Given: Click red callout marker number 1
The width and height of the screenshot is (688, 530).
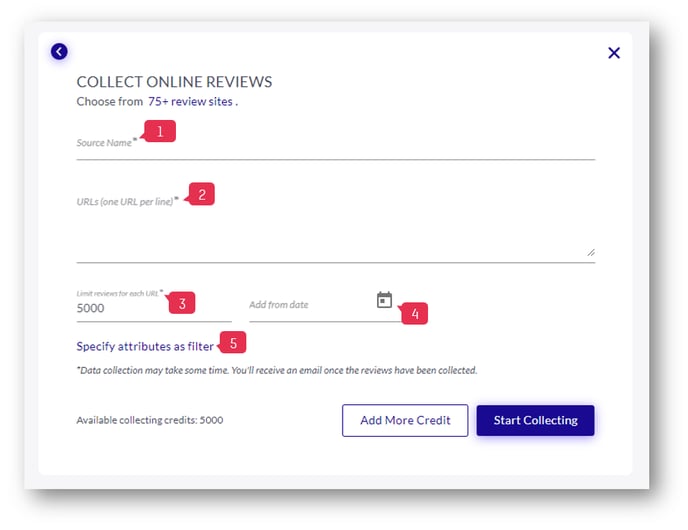Looking at the screenshot, I should (x=160, y=131).
